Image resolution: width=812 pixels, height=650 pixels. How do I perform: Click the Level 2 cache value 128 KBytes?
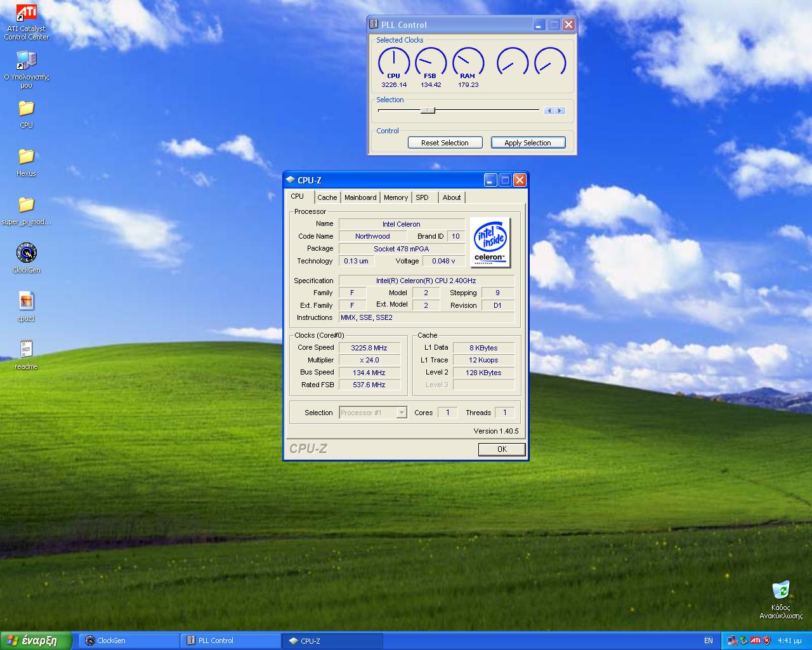point(483,373)
